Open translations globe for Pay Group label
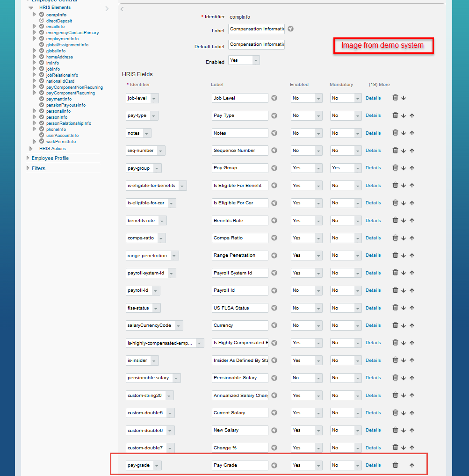 [274, 168]
